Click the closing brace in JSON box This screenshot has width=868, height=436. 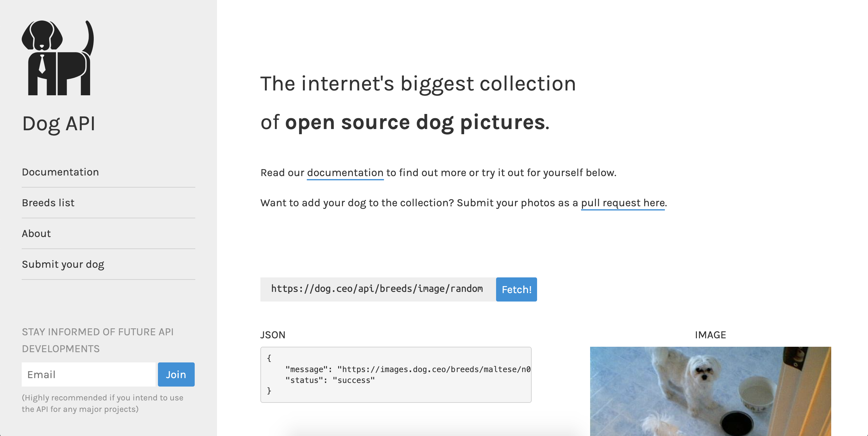click(269, 390)
